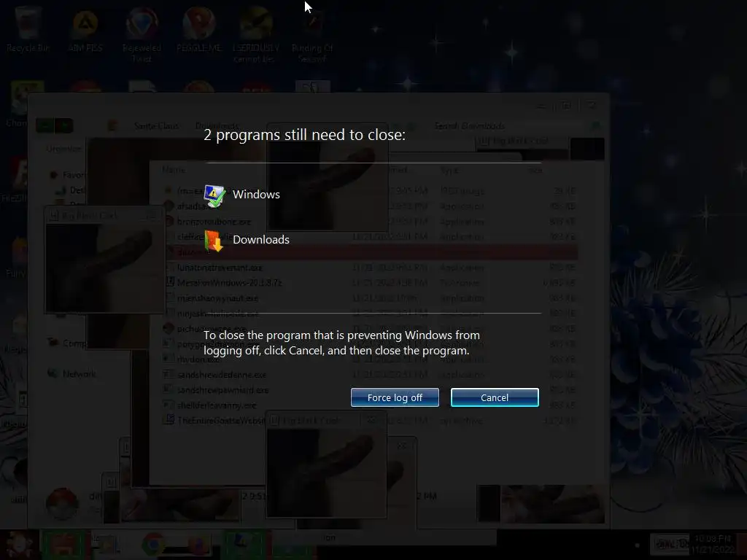This screenshot has height=560, width=747.
Task: Open Network in Downloads navigation pane
Action: tap(79, 374)
